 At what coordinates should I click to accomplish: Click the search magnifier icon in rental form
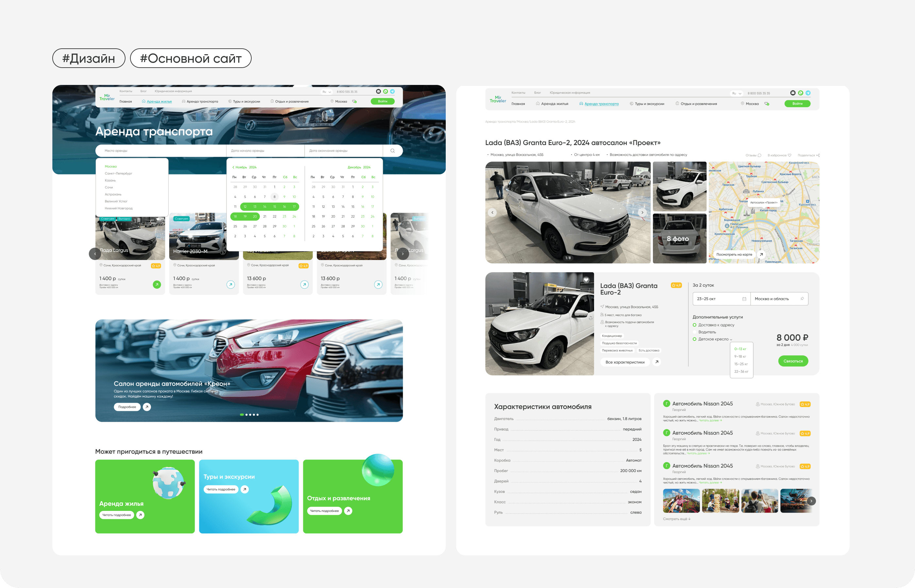392,151
